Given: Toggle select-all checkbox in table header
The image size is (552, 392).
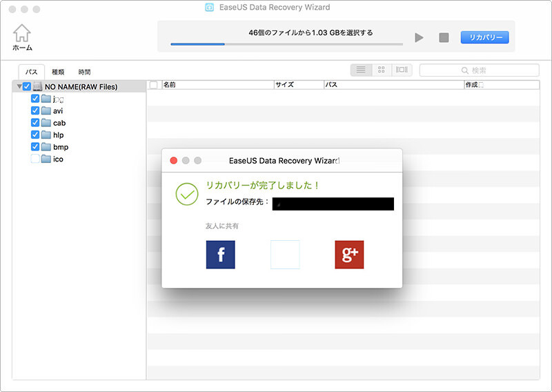Looking at the screenshot, I should coord(153,85).
